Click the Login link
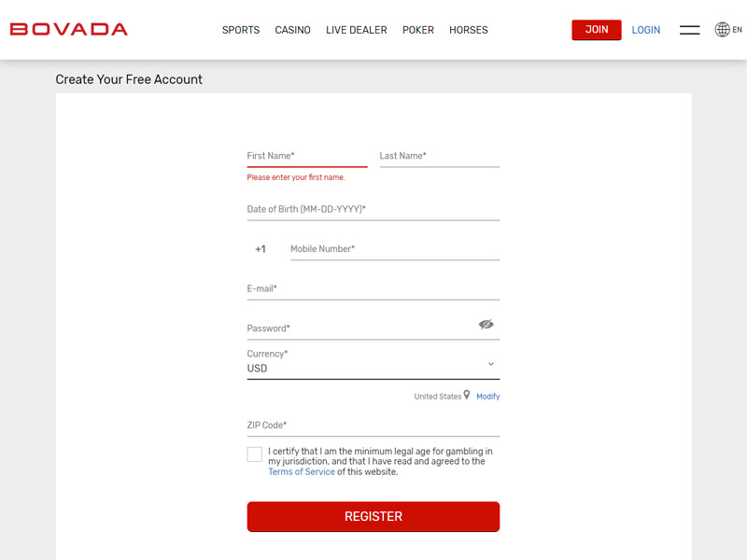The image size is (747, 560). click(645, 30)
